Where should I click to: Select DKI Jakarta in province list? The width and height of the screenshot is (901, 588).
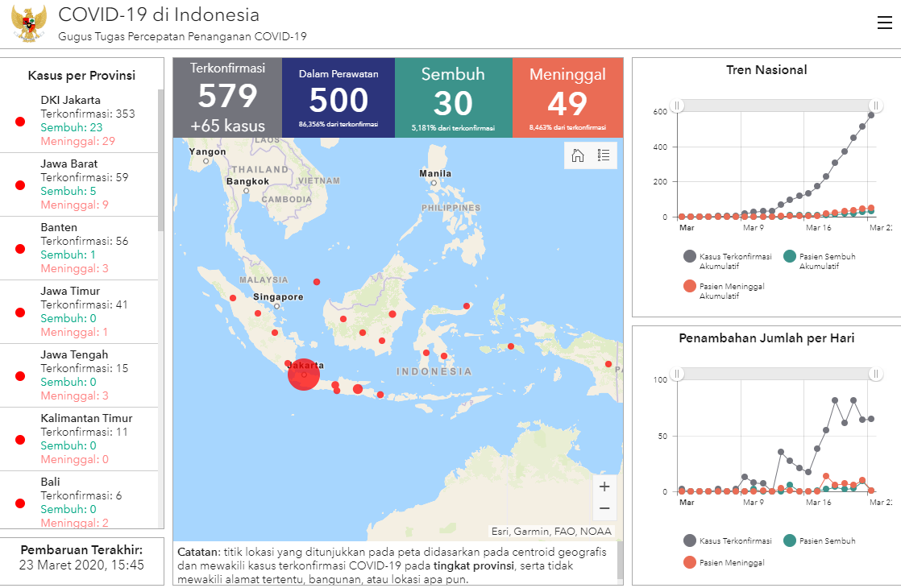81,121
